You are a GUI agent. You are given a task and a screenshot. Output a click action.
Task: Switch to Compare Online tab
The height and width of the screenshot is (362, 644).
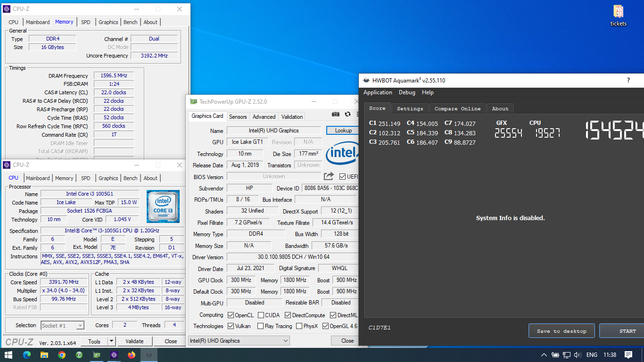(457, 108)
